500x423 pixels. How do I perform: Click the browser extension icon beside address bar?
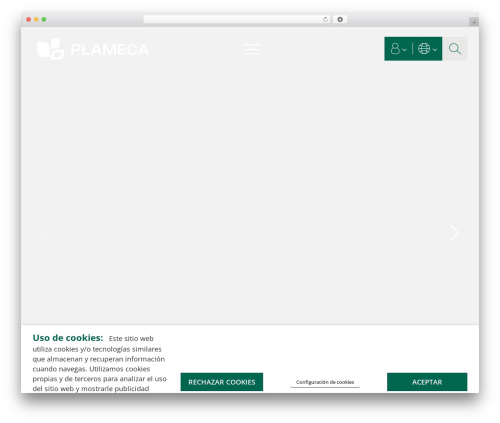click(x=340, y=20)
